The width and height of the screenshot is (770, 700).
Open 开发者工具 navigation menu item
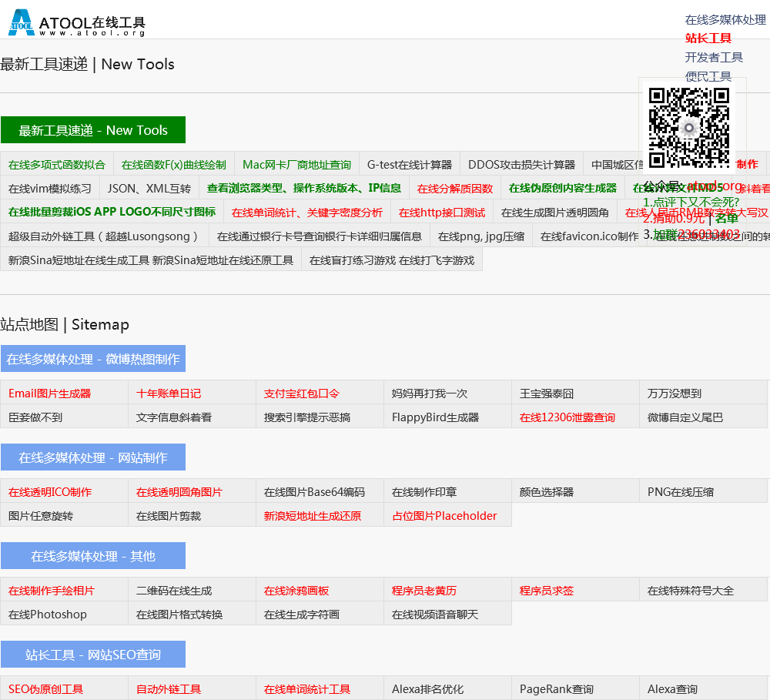click(714, 58)
